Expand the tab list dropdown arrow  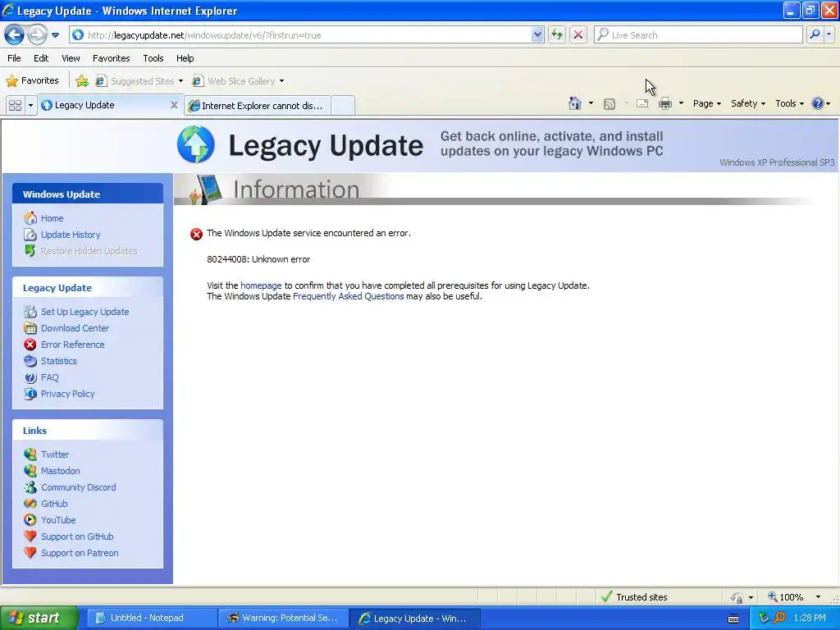pos(30,106)
